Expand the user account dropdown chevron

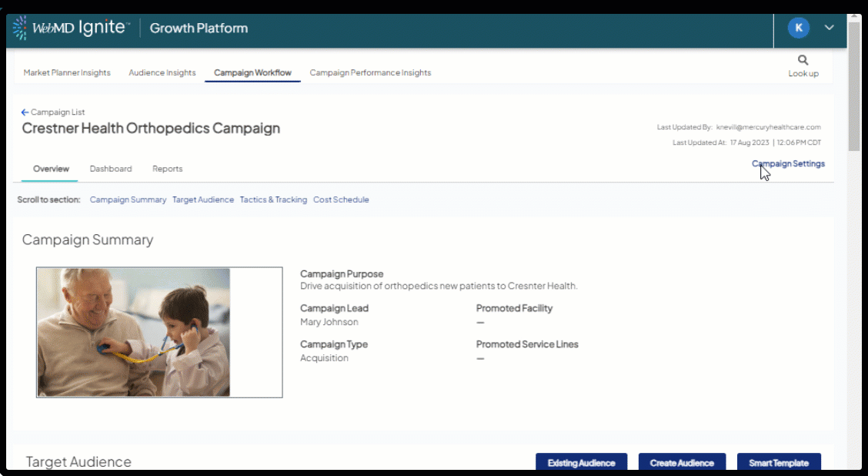[x=829, y=28]
